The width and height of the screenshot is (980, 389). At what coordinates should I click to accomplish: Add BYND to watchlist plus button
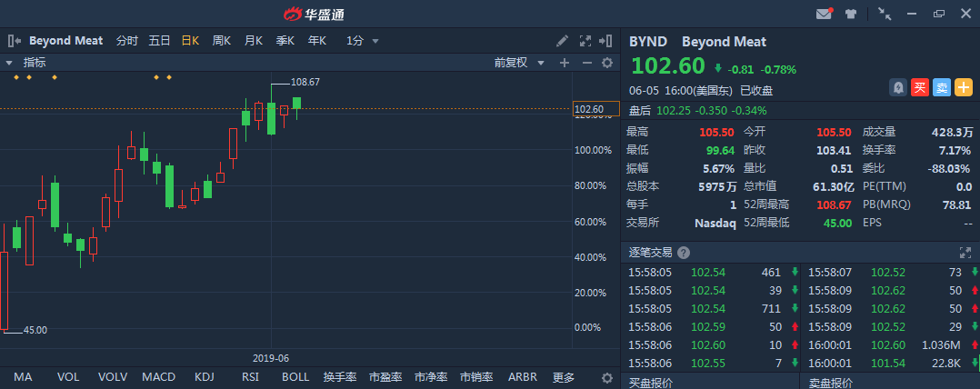pyautogui.click(x=964, y=87)
